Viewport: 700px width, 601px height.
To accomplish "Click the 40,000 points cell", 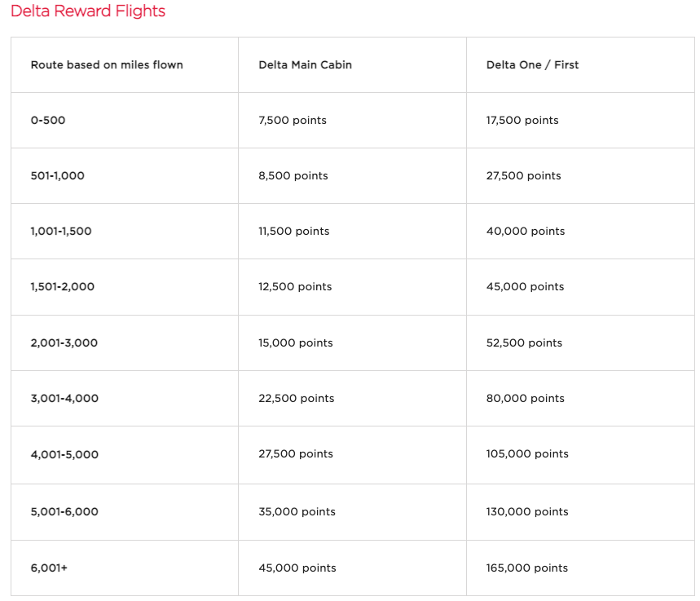I will pos(525,231).
